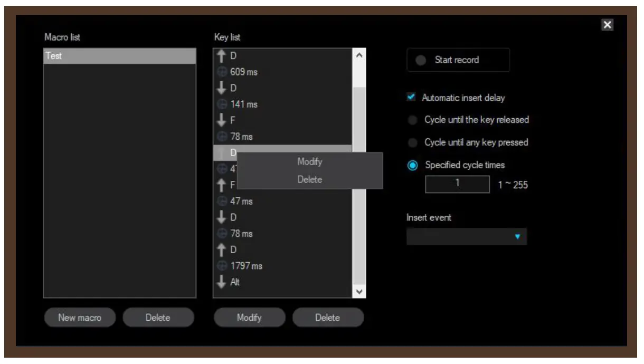
Task: Close the macro editor with the X
Action: click(x=608, y=25)
